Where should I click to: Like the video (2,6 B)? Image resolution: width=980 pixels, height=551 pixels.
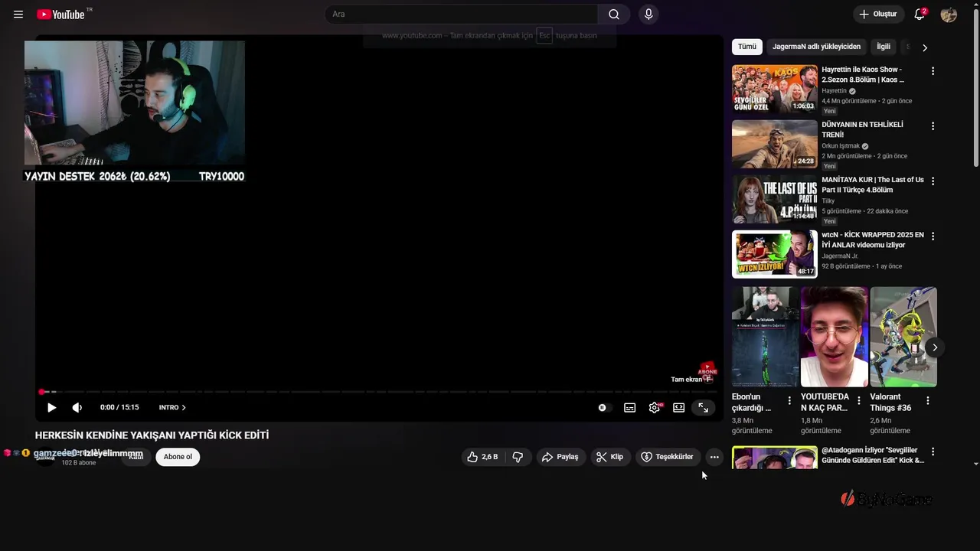coord(482,457)
